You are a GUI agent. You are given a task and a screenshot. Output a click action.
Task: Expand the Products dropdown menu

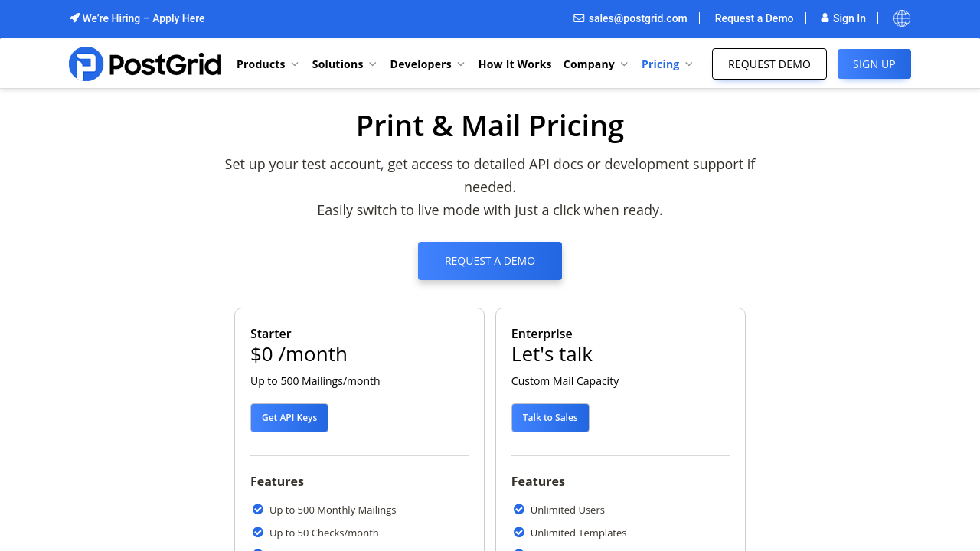(267, 64)
